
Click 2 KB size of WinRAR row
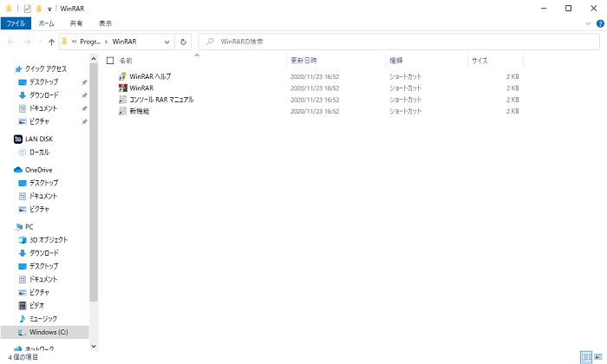(512, 88)
